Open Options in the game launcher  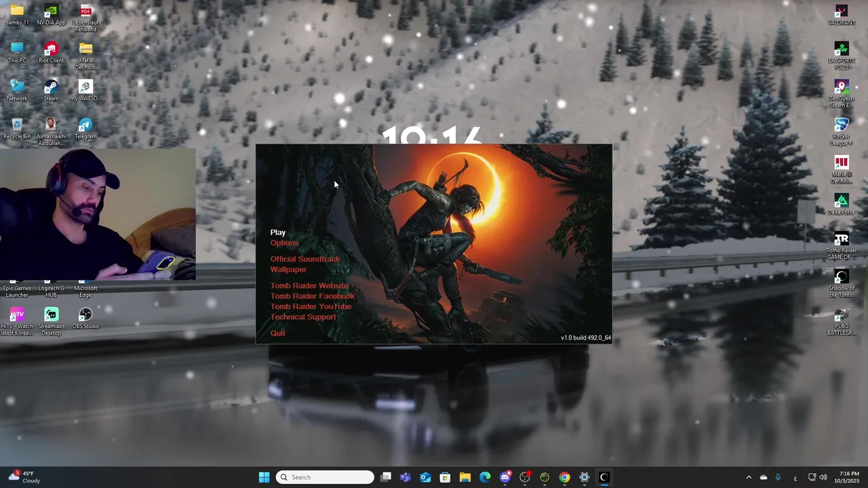[x=284, y=243]
